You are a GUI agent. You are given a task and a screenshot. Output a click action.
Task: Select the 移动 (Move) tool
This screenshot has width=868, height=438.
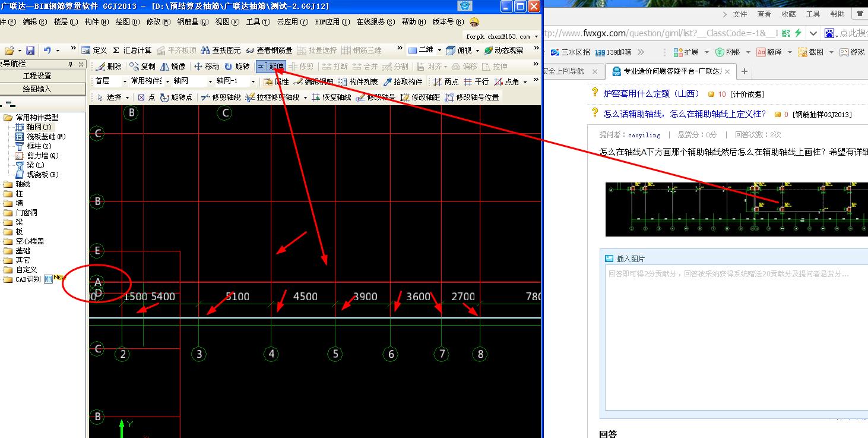tap(207, 66)
